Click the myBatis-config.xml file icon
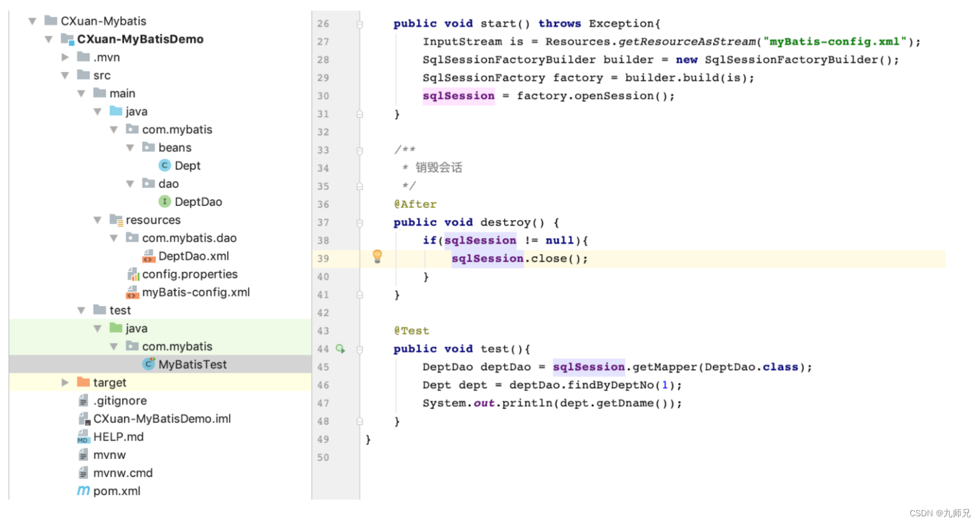980x523 pixels. pyautogui.click(x=133, y=292)
